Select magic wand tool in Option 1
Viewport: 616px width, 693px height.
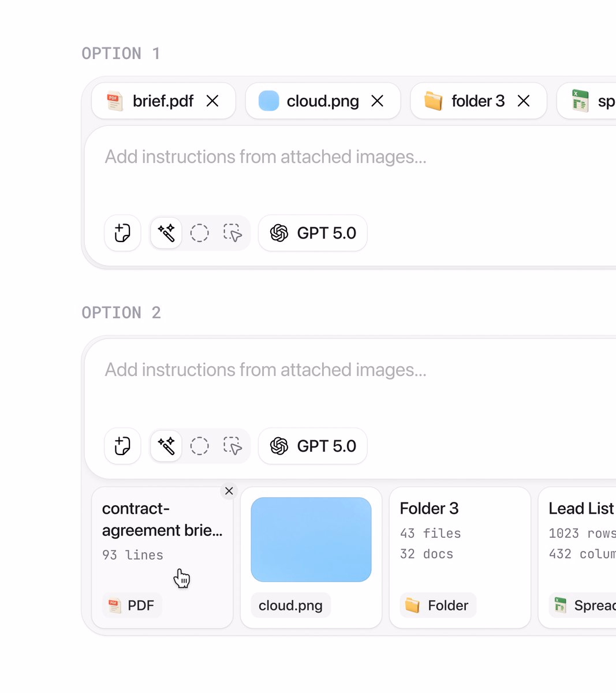click(x=166, y=233)
